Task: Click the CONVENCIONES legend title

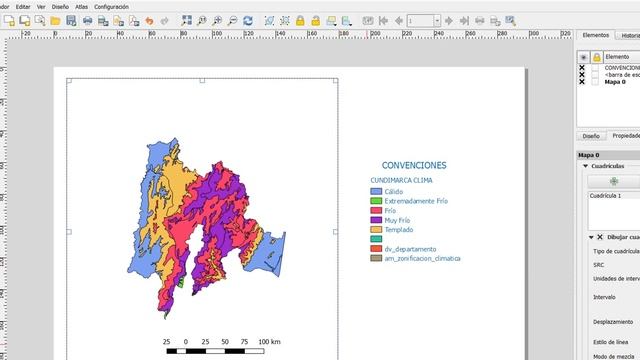Action: tap(414, 165)
